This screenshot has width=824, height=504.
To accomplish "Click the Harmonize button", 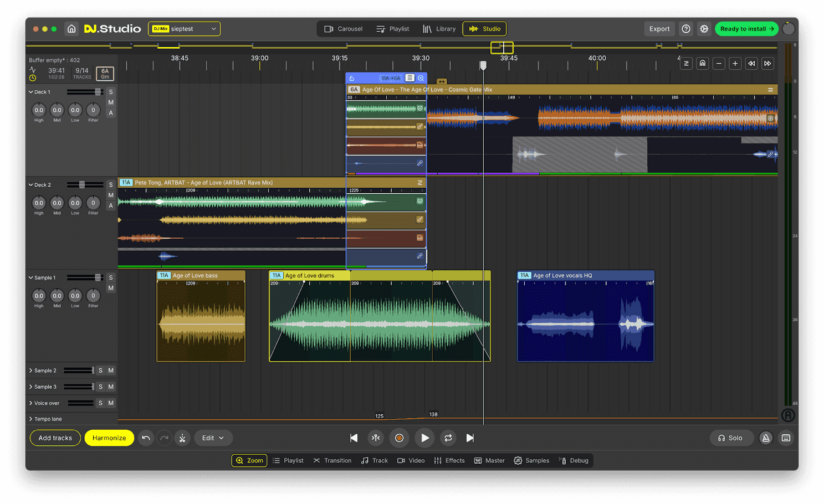I will pos(109,438).
